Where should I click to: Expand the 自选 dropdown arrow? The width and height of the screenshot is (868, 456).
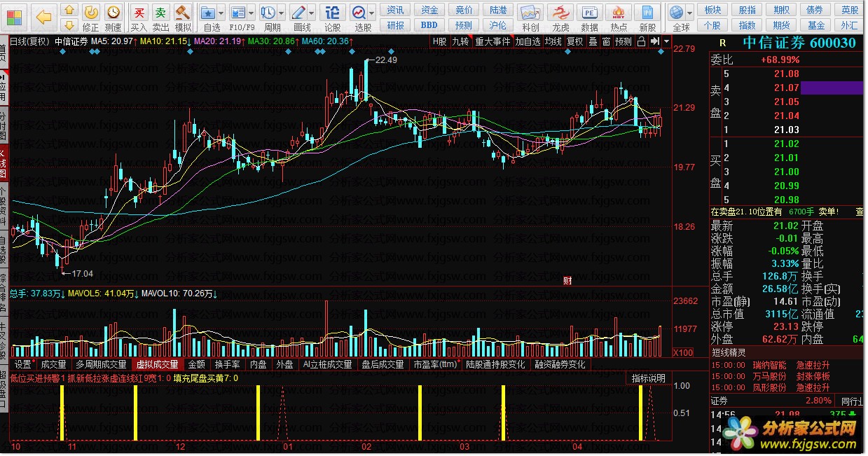click(221, 13)
